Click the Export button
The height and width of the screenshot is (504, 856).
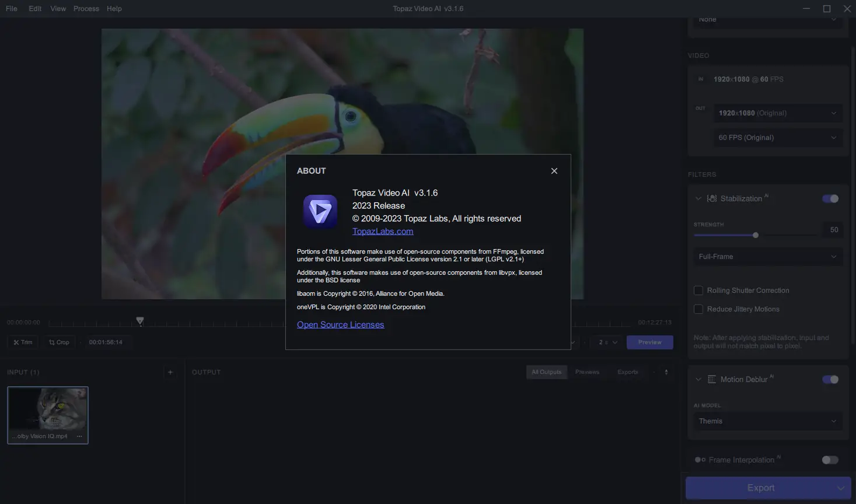(x=760, y=488)
